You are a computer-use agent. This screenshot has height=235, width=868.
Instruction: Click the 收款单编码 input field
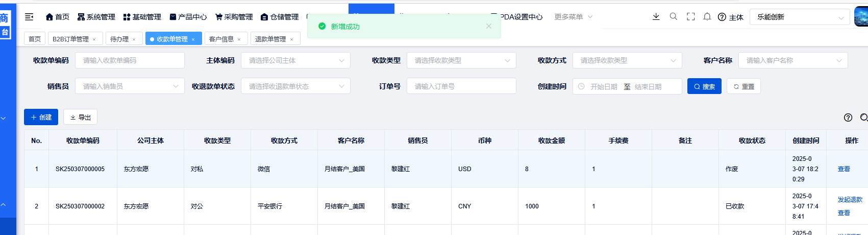(130, 60)
